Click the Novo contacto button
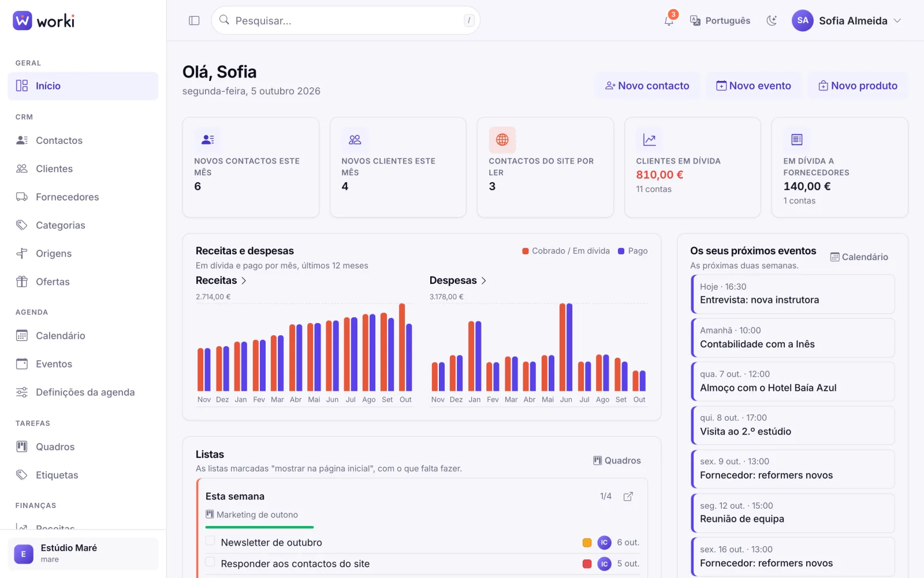The height and width of the screenshot is (578, 924). click(647, 86)
